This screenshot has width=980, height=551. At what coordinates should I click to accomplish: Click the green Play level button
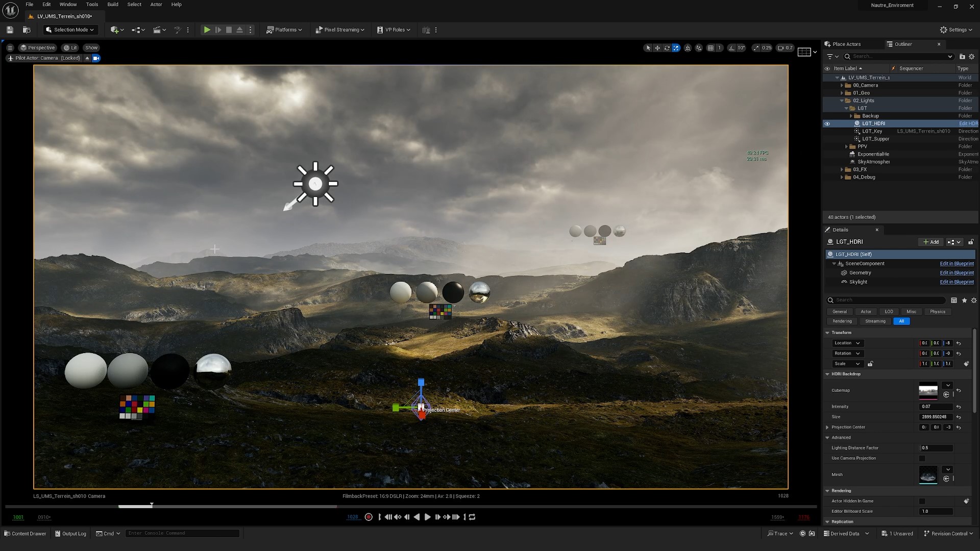pyautogui.click(x=207, y=30)
